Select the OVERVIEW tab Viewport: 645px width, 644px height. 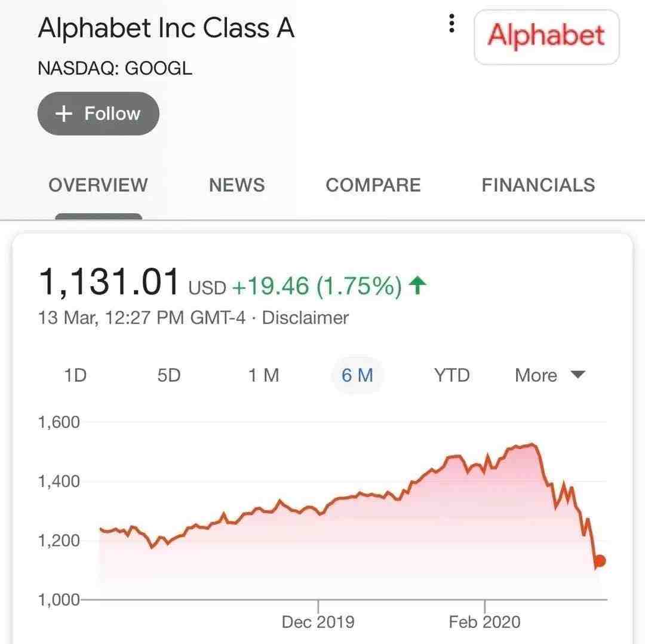point(99,185)
